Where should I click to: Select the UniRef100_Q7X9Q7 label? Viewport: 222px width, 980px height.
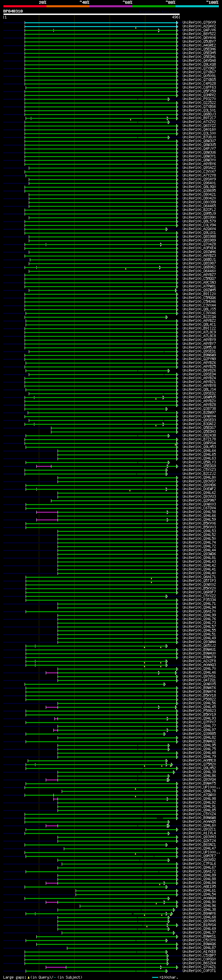[x=199, y=68]
